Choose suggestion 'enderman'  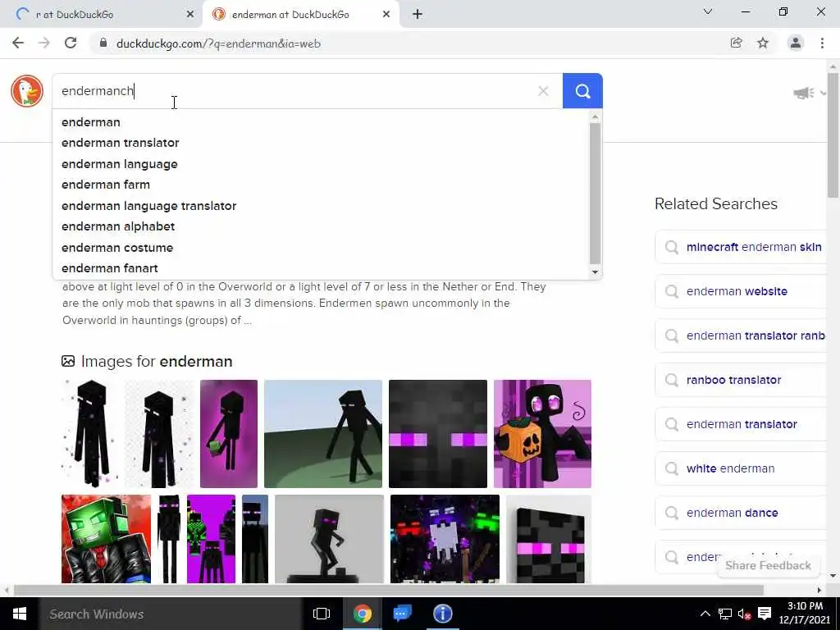(322, 122)
